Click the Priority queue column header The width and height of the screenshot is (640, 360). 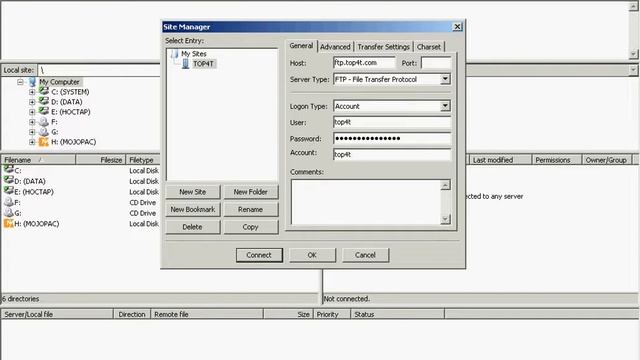332,314
